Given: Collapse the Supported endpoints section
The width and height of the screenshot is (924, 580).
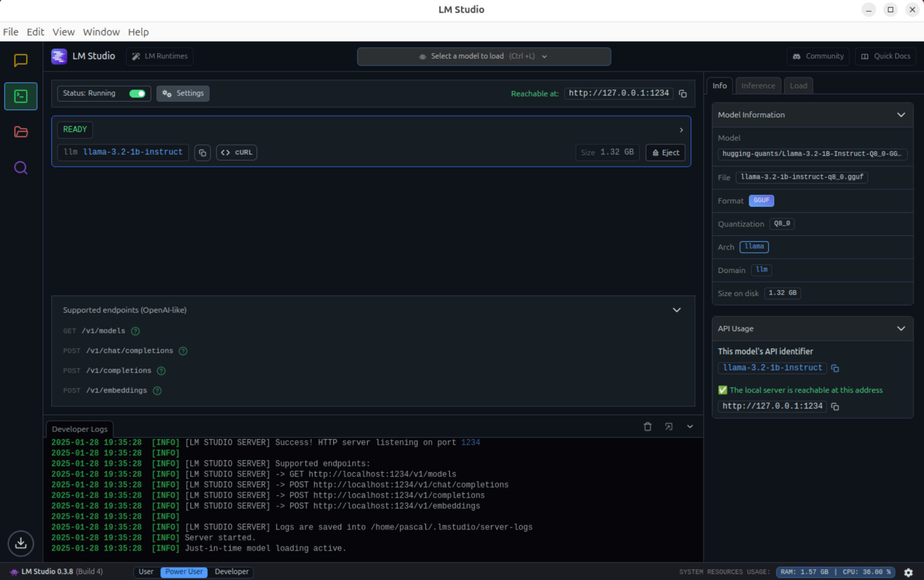Looking at the screenshot, I should pos(676,310).
